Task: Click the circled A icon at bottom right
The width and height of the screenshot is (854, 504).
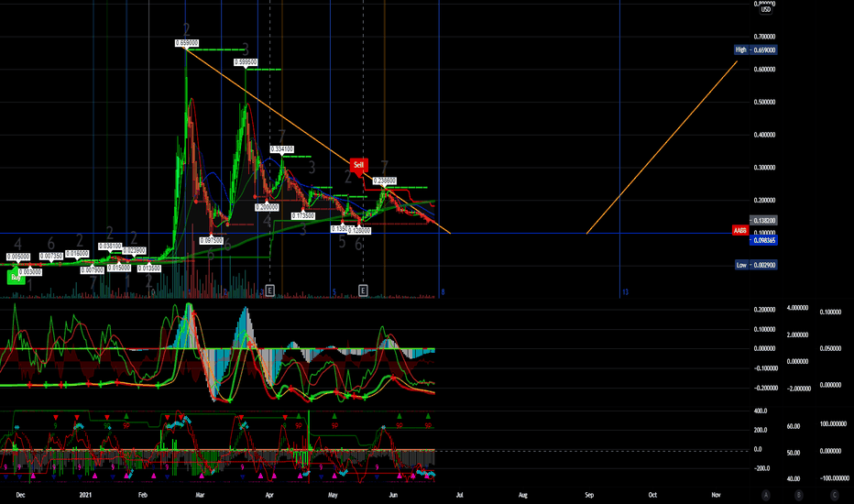Action: tap(766, 495)
